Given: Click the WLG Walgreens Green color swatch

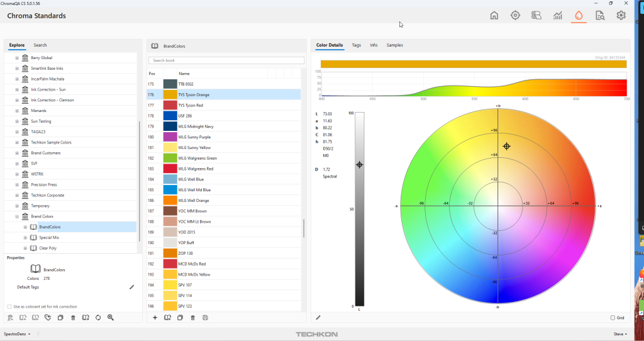Looking at the screenshot, I should 170,158.
